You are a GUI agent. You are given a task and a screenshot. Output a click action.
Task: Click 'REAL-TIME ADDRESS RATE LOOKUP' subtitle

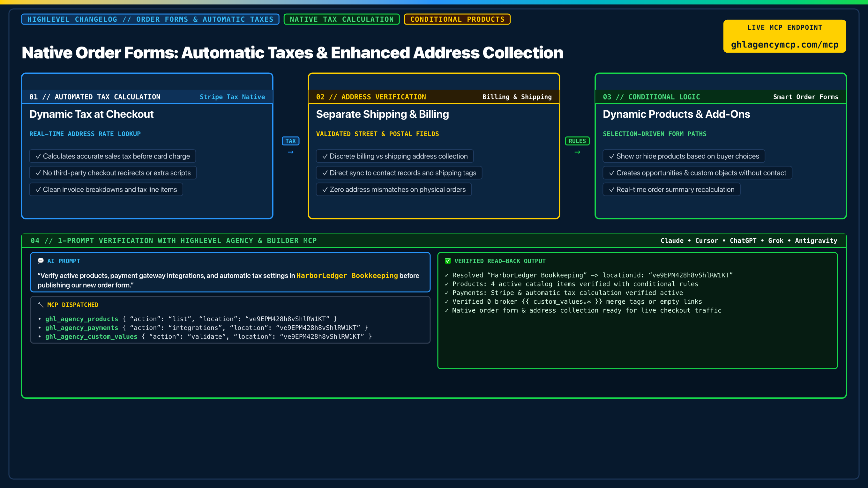[x=85, y=134]
